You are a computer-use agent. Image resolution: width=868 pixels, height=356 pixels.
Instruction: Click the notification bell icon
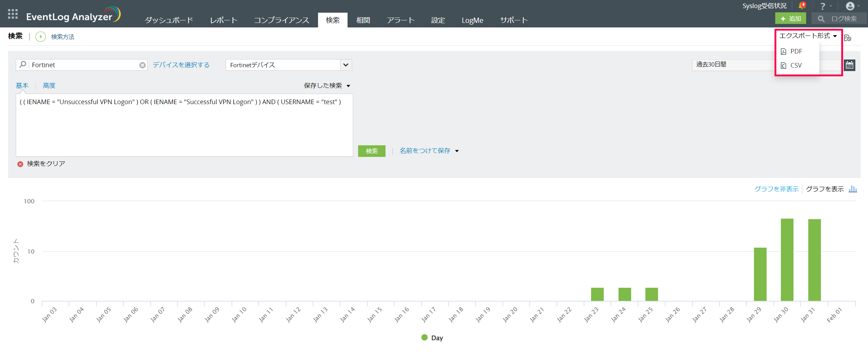pyautogui.click(x=802, y=6)
